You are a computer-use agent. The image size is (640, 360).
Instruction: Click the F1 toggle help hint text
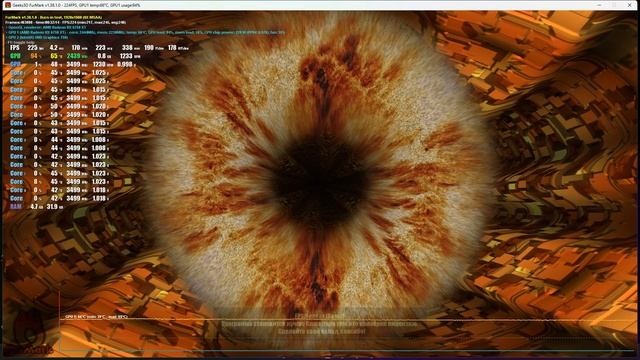pos(21,42)
